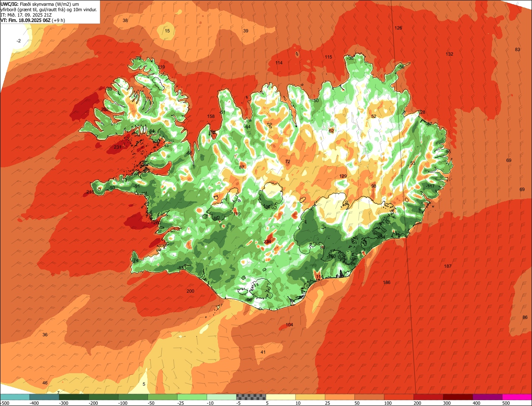This screenshot has height=406, width=532.
Task: Click the map value '52' in northeast Iceland
Action: point(374,116)
